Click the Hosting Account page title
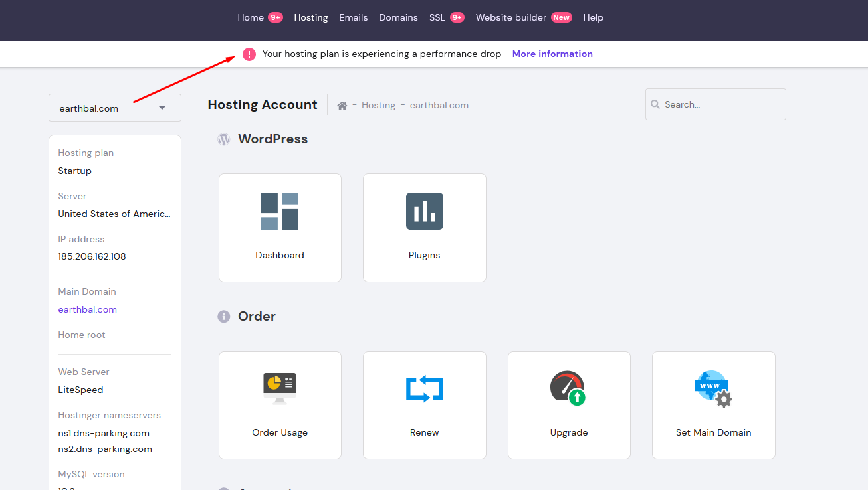The width and height of the screenshot is (868, 490). point(263,104)
